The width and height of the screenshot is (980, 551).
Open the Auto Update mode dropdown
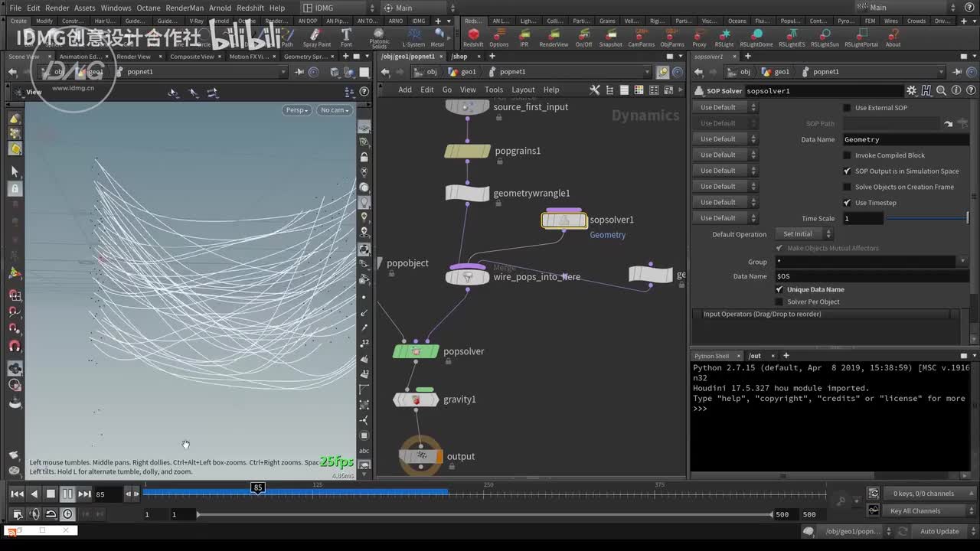945,531
